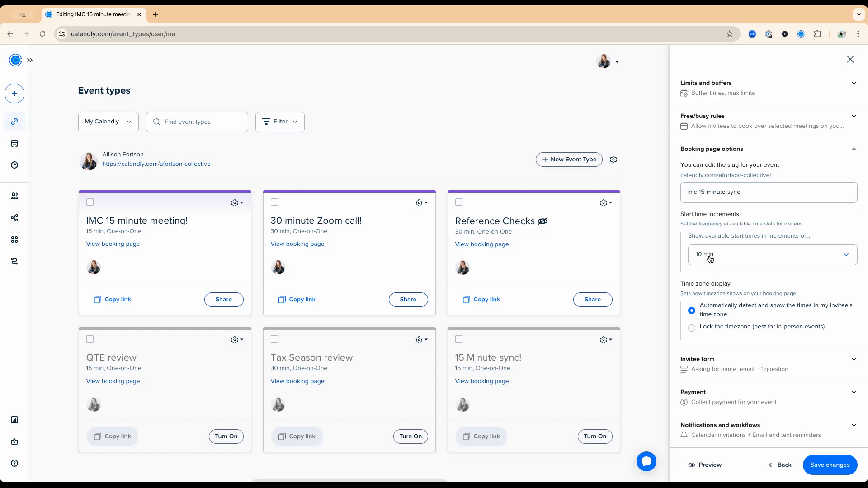The width and height of the screenshot is (868, 488).
Task: Click the Create new plus icon in the sidebar
Action: [14, 94]
